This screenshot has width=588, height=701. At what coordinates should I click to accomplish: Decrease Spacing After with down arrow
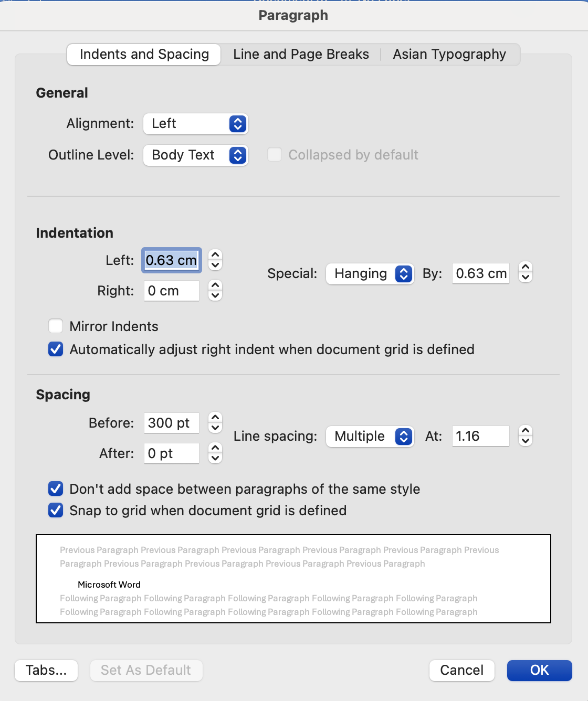tap(215, 458)
